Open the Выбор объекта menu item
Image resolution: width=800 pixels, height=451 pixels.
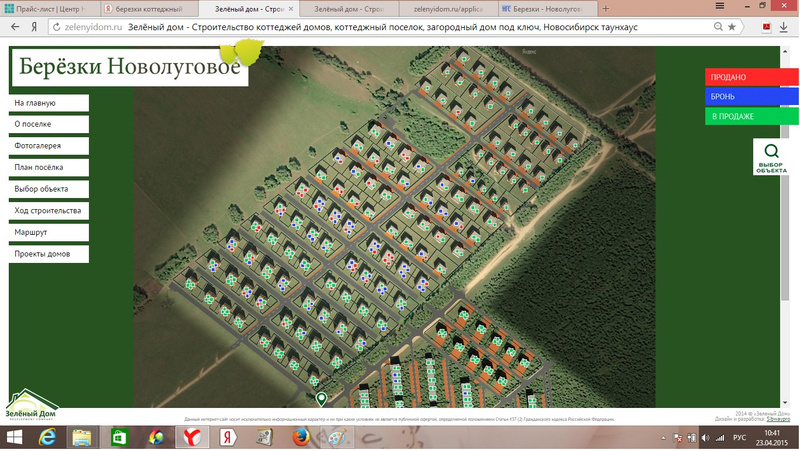click(x=49, y=189)
